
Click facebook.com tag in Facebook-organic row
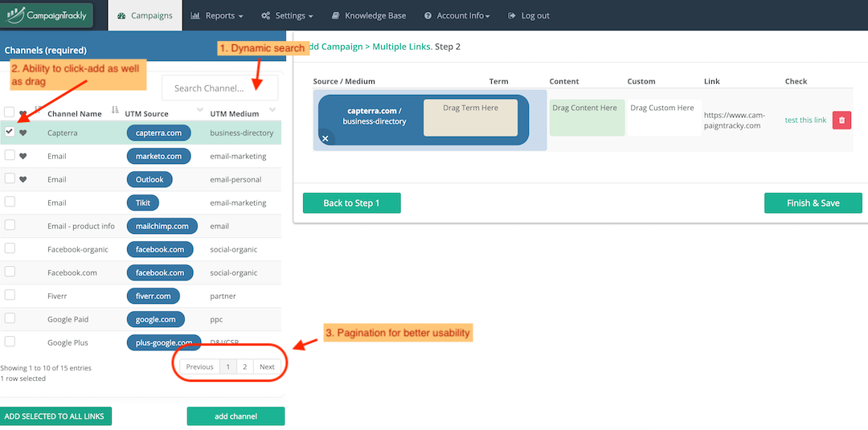[x=160, y=249]
